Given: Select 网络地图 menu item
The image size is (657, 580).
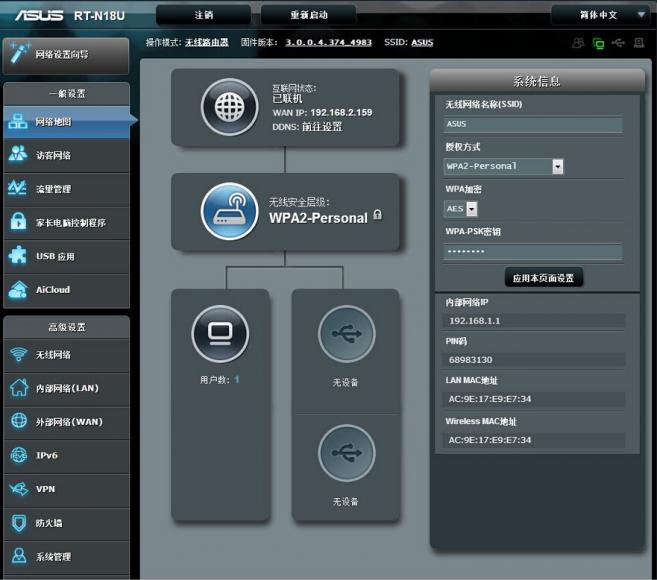Looking at the screenshot, I should (x=66, y=122).
